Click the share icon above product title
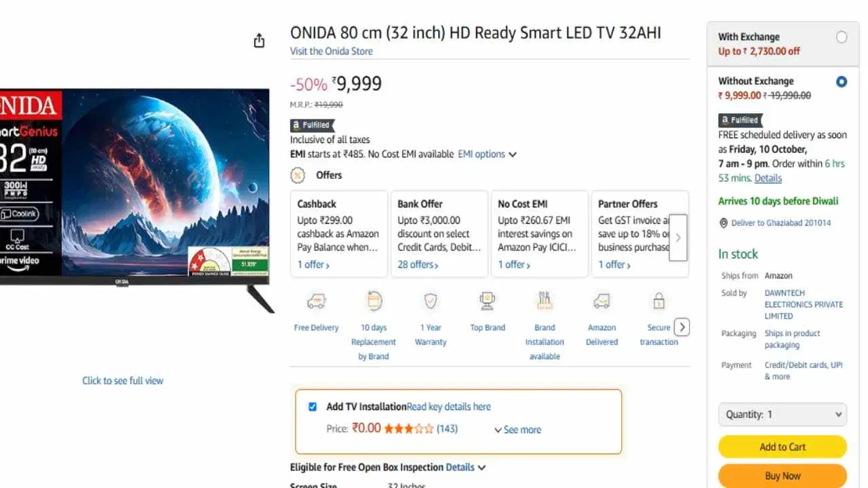 [258, 40]
